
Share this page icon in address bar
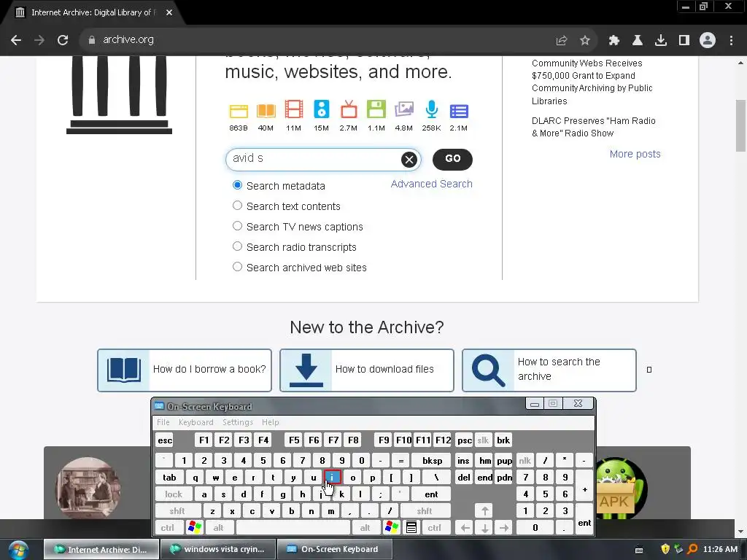[x=561, y=41]
